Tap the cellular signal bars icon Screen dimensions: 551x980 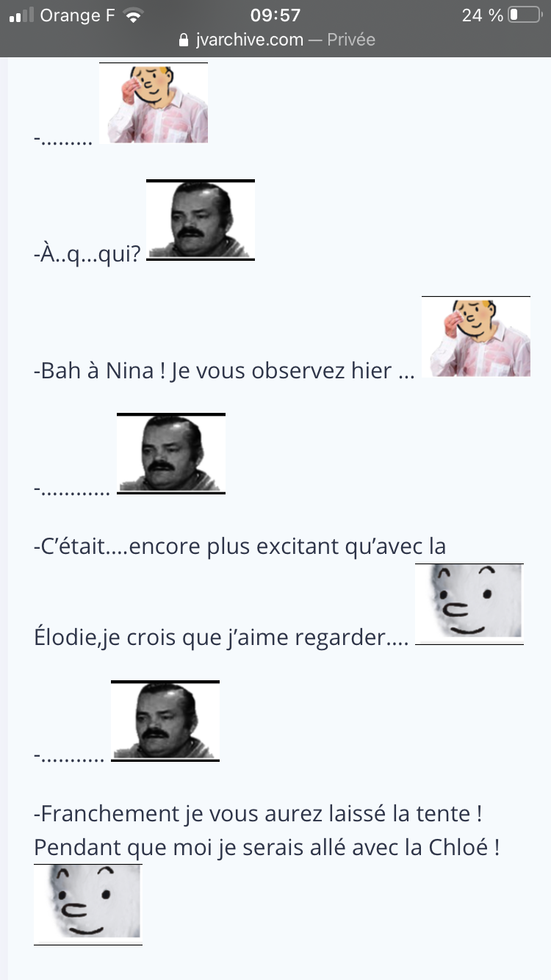tap(21, 15)
